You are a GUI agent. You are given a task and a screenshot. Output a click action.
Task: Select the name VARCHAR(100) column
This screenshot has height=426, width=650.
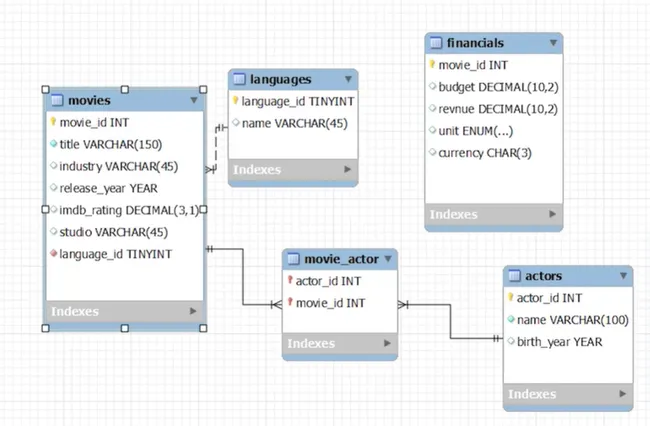(x=572, y=320)
